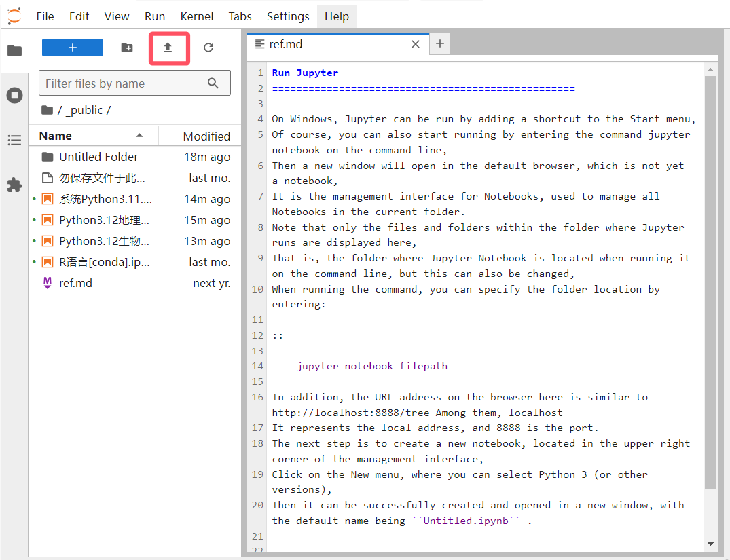This screenshot has width=730, height=560.
Task: Open the Run menu
Action: point(155,16)
